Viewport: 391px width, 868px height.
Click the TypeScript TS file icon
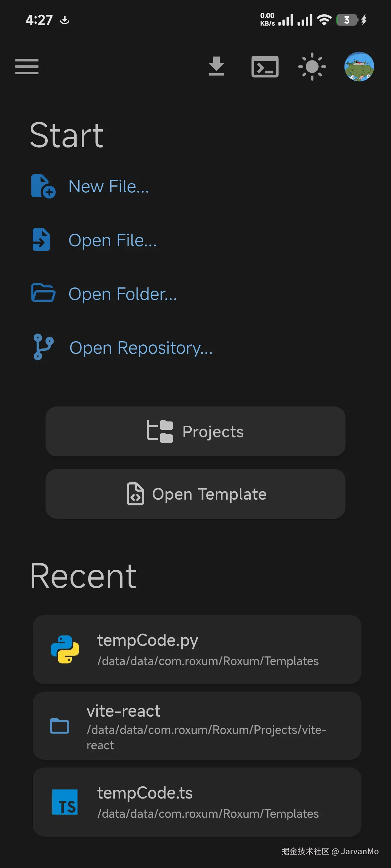point(65,802)
